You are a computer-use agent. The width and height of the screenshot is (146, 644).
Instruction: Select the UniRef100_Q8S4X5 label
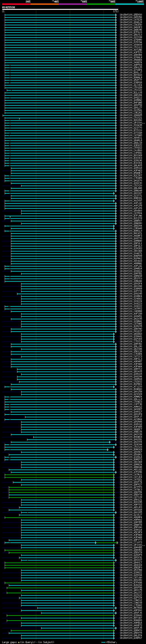tap(131, 371)
